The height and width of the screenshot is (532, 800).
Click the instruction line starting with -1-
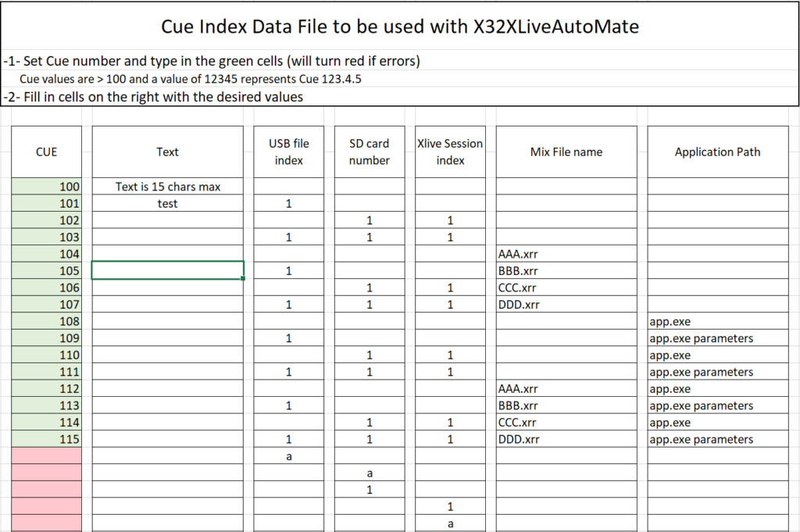212,61
